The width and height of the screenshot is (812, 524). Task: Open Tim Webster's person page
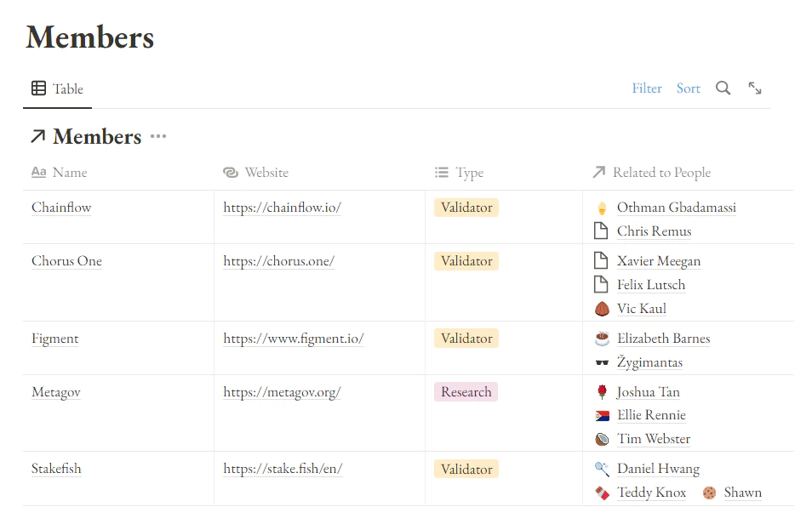[x=654, y=439]
